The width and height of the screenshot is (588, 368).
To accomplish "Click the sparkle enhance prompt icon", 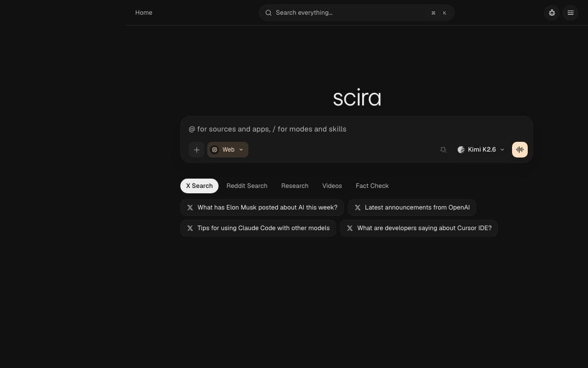I will point(443,150).
